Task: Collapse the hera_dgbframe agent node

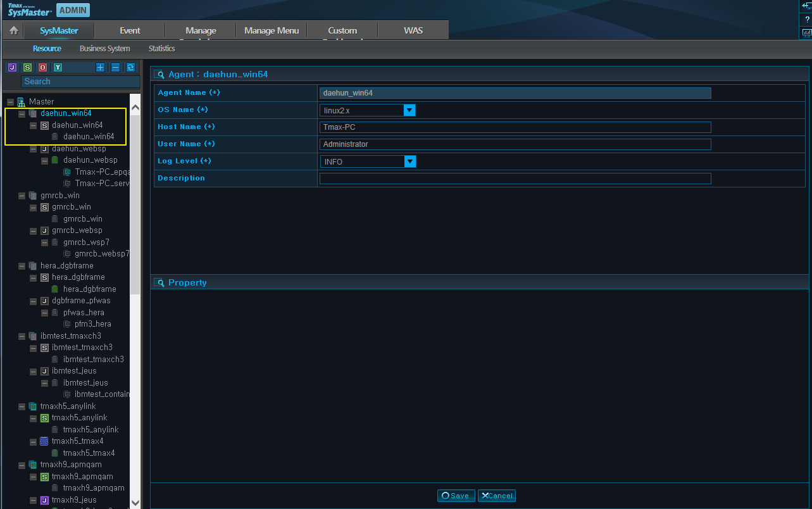Action: pos(22,266)
